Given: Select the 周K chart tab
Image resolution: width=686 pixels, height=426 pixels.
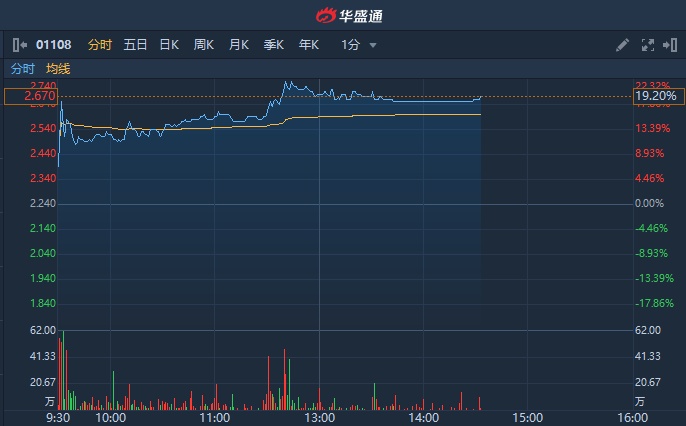Looking at the screenshot, I should [204, 45].
